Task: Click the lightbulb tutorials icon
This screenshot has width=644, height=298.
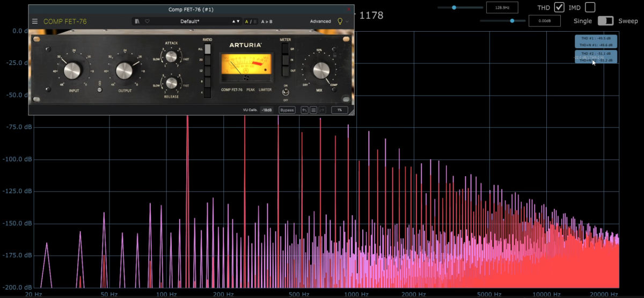Action: [x=340, y=21]
